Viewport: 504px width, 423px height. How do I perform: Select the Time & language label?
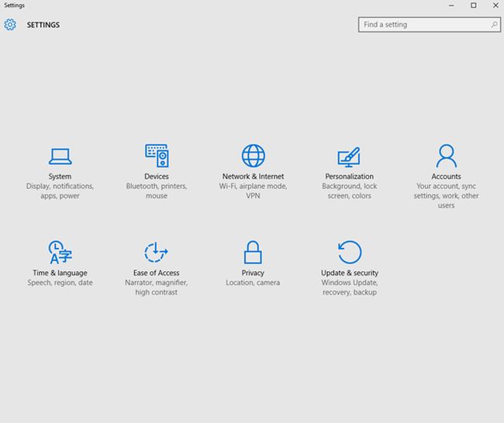coord(60,273)
